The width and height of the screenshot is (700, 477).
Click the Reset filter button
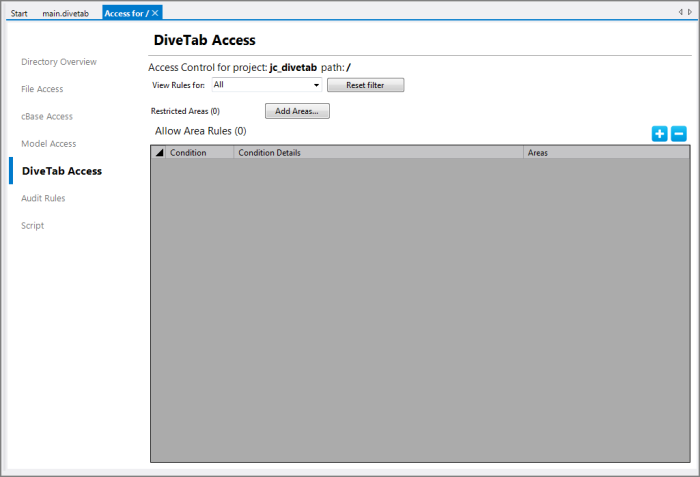[x=366, y=85]
